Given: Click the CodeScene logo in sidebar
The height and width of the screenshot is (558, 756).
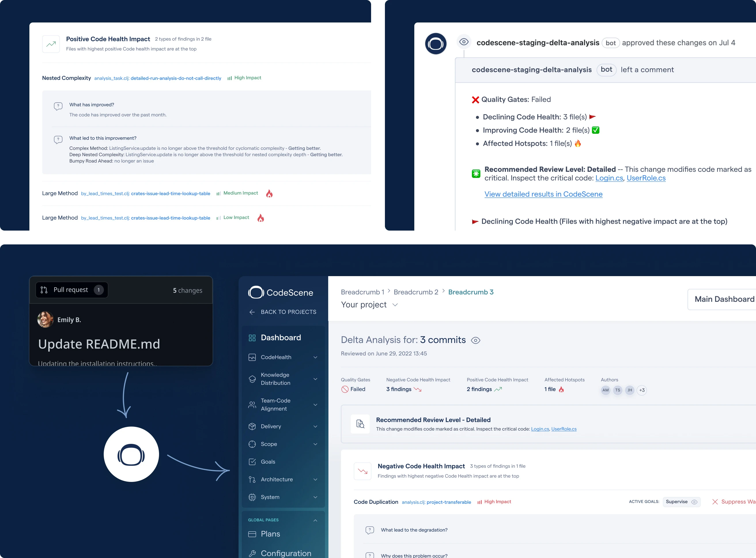Looking at the screenshot, I should 256,292.
